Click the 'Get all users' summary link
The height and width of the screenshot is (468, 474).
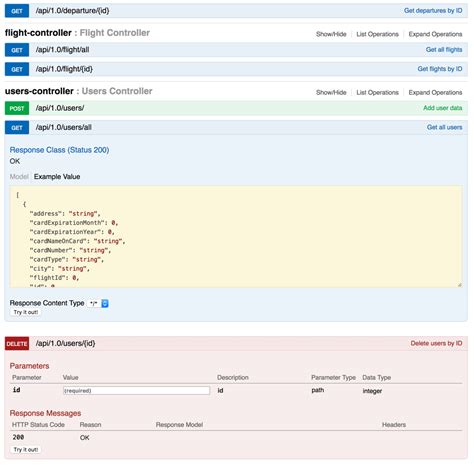point(445,127)
